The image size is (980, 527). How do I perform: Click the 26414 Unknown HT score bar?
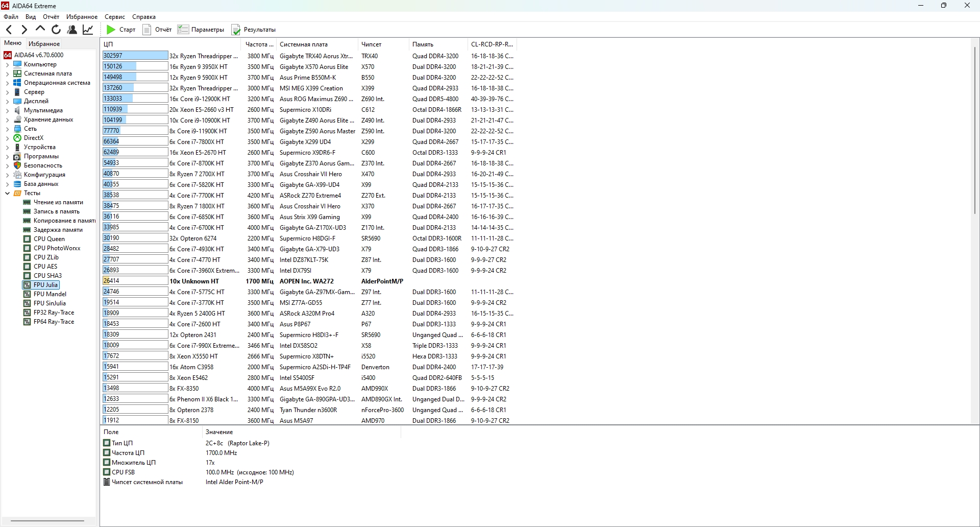point(135,281)
